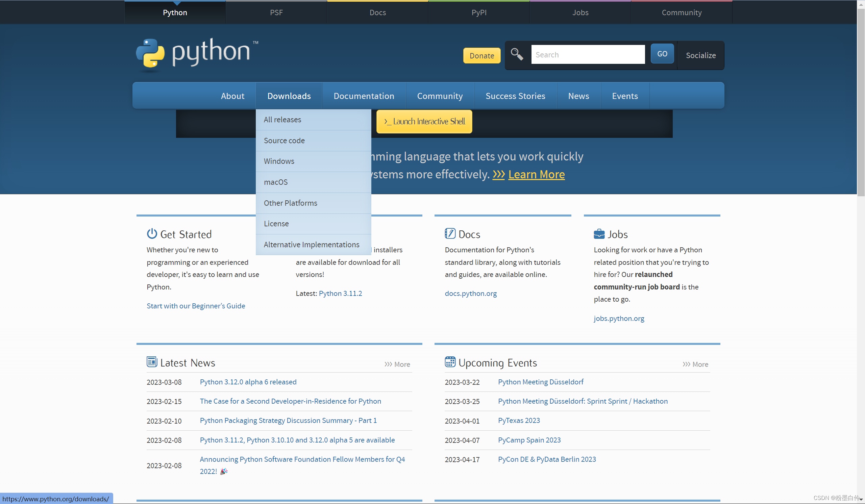Open Second Developer-in-Residence news article
The image size is (865, 504).
[x=290, y=401]
